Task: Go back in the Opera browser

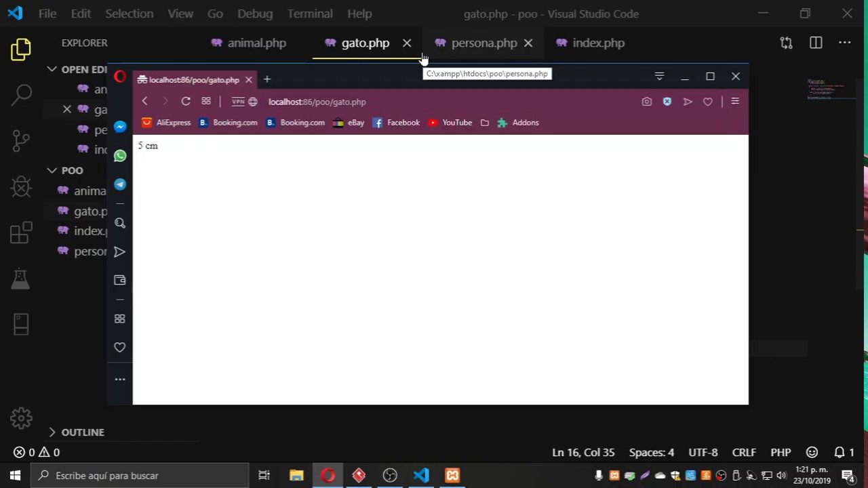Action: (144, 101)
